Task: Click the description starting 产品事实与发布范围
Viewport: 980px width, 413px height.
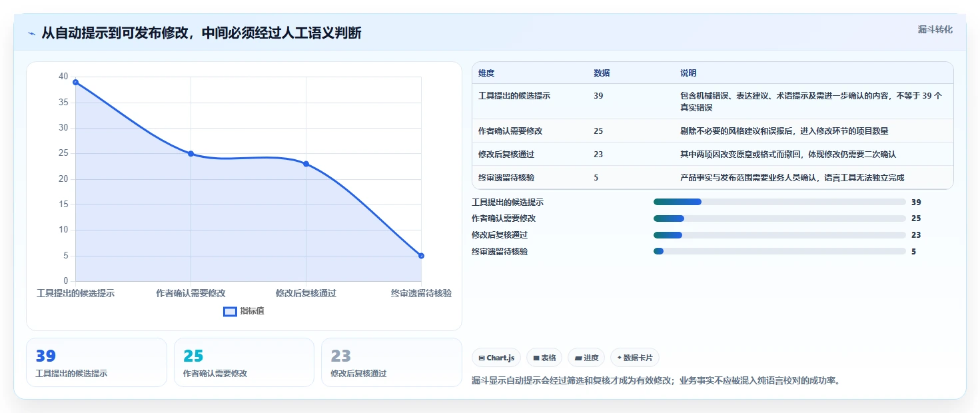Action: point(792,178)
